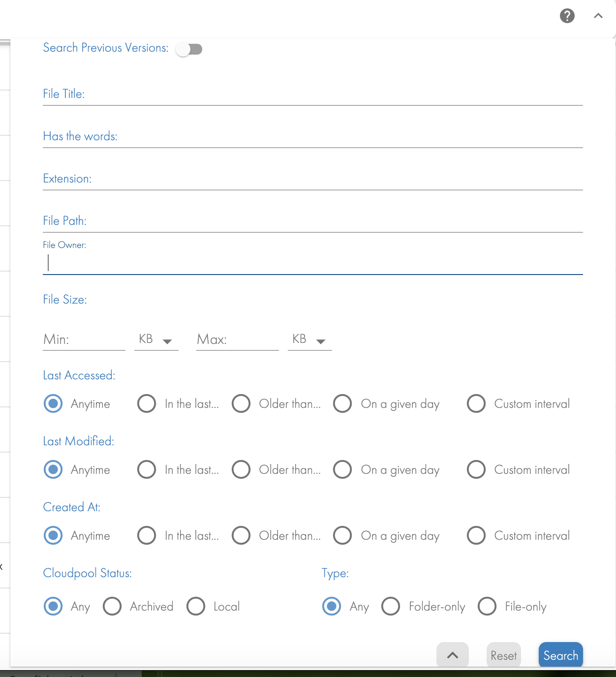The width and height of the screenshot is (616, 677).
Task: Collapse panel with top-right chevron icon
Action: (x=598, y=16)
